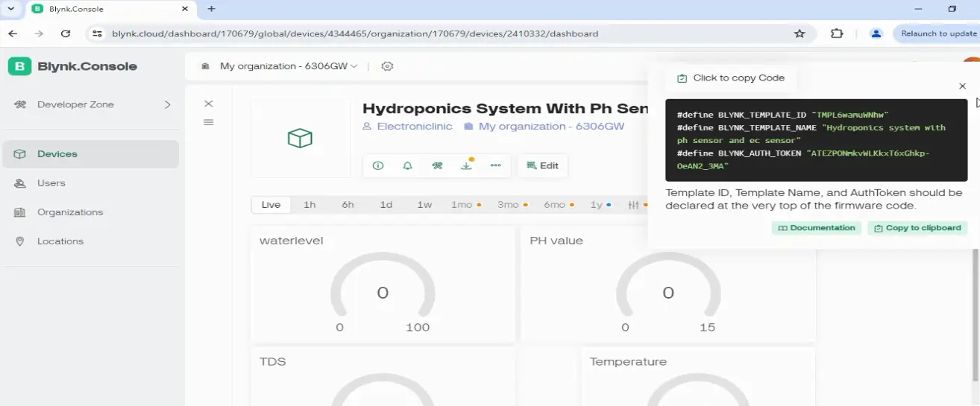This screenshot has width=980, height=406.
Task: Click the My organization - 6306GW link under title
Action: click(544, 127)
